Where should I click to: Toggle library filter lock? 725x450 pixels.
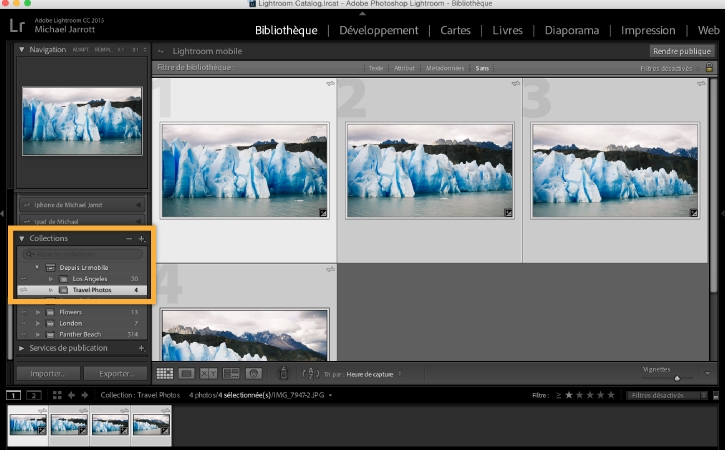coord(709,68)
